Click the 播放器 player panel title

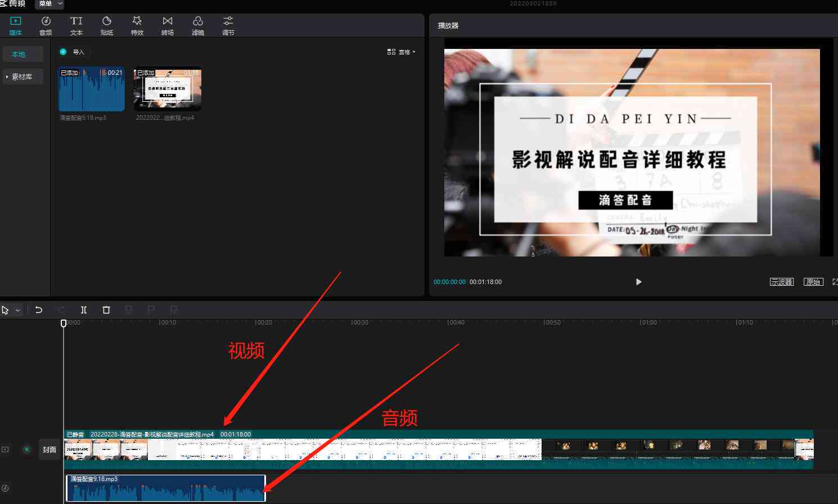(x=448, y=25)
